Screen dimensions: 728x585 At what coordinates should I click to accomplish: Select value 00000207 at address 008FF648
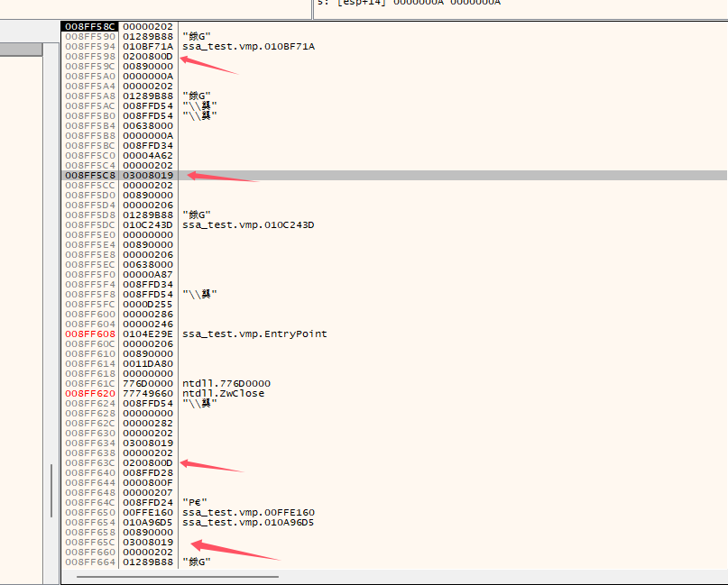(x=148, y=493)
